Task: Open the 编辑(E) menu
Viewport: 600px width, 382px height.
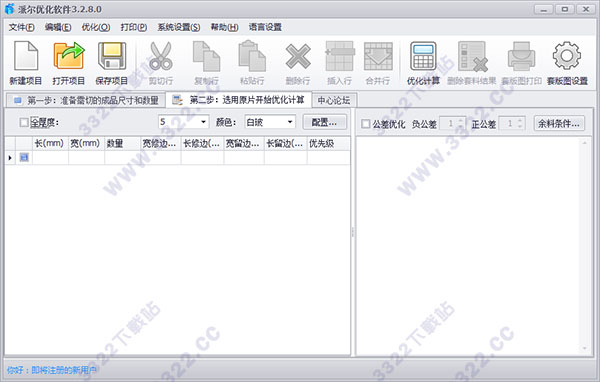Action: pyautogui.click(x=58, y=27)
